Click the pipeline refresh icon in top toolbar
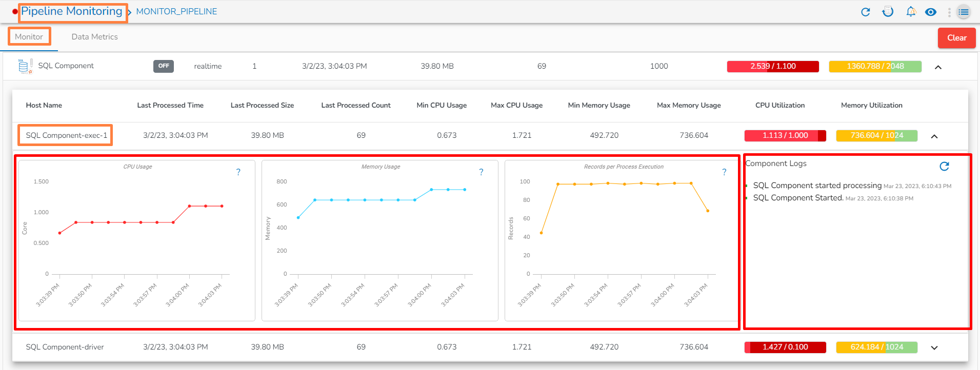Image resolution: width=980 pixels, height=370 pixels. coord(866,12)
